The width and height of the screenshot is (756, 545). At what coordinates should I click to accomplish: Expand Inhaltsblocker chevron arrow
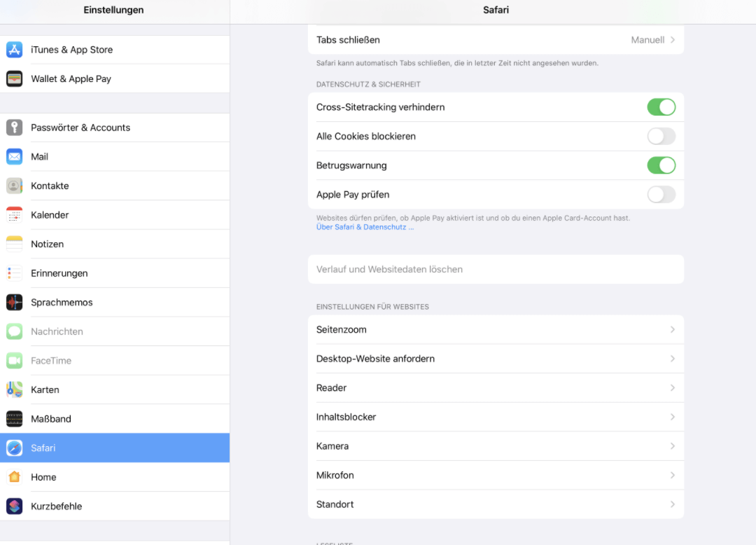point(672,417)
